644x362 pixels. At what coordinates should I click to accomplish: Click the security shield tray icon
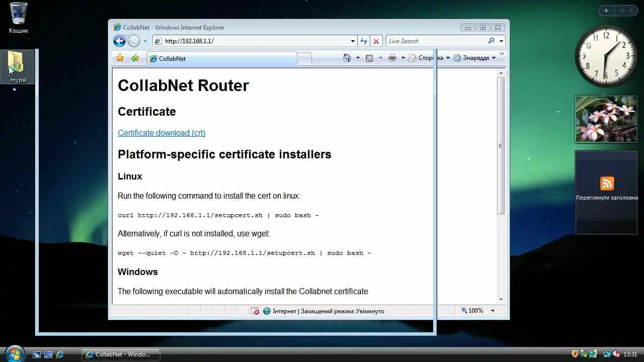point(575,354)
